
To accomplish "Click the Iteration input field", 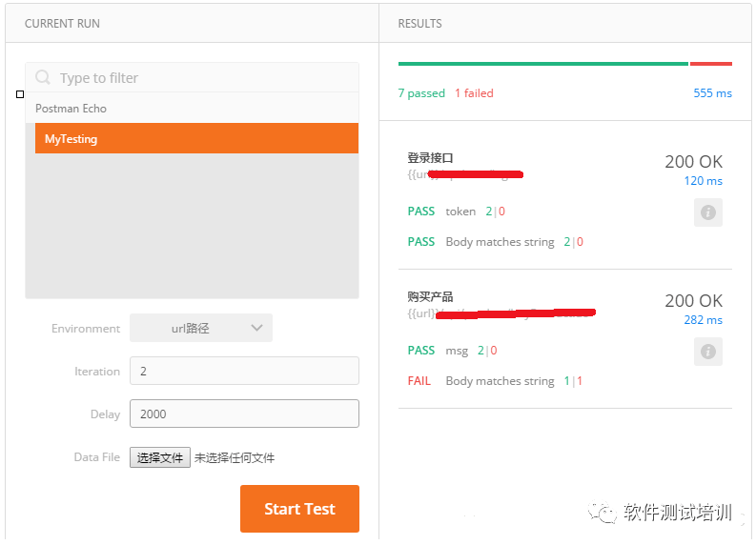I will pyautogui.click(x=244, y=371).
